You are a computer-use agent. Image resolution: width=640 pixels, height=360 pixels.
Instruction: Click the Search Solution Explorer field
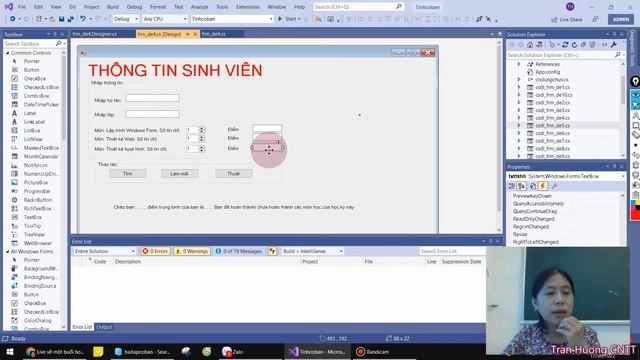[565, 55]
